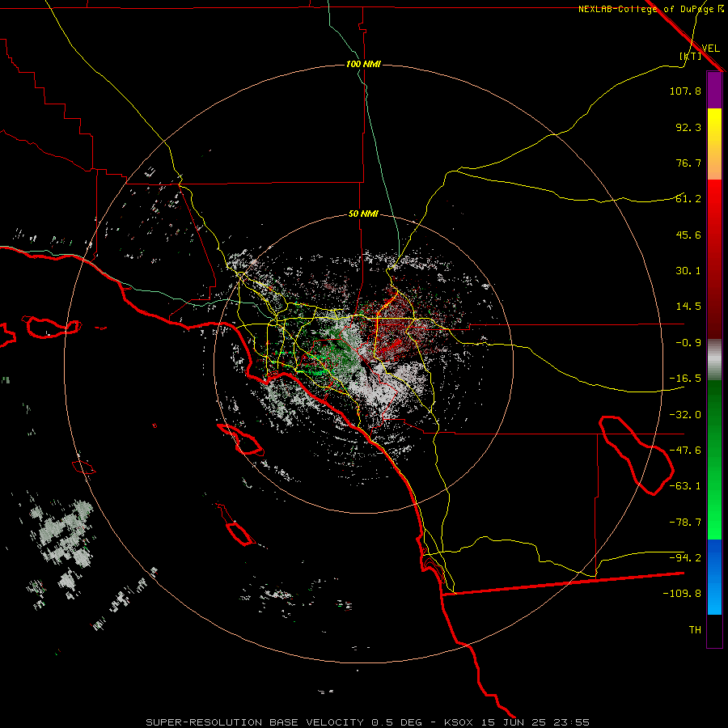The image size is (728, 728).
Task: Click the 76.7 legend value
Action: (688, 163)
